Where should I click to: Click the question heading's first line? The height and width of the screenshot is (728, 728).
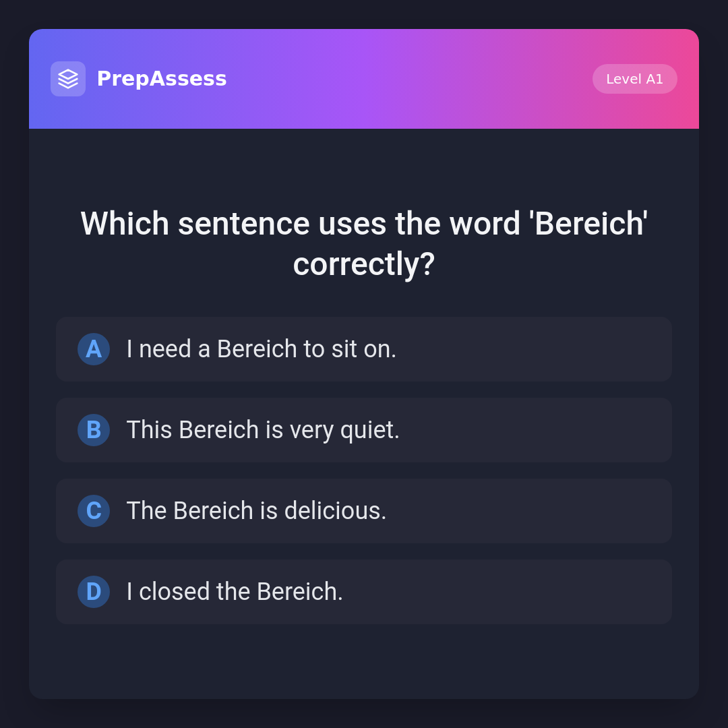(364, 224)
